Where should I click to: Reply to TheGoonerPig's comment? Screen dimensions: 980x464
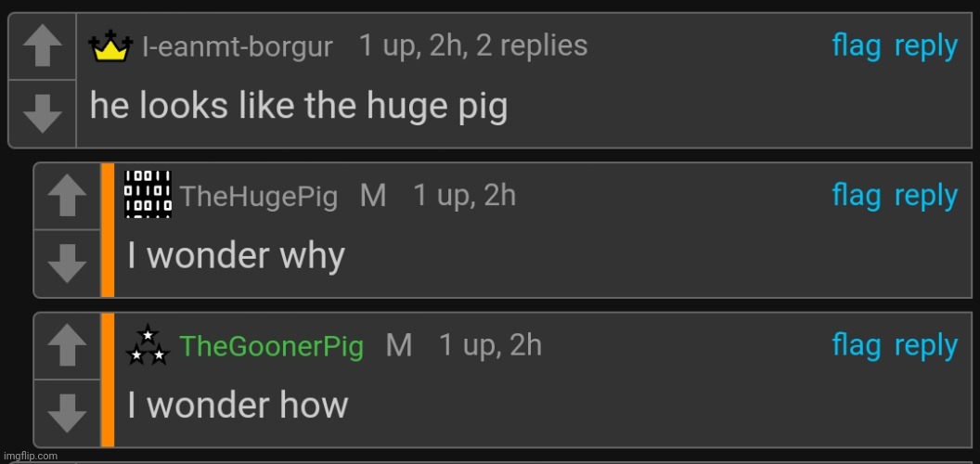pos(926,347)
